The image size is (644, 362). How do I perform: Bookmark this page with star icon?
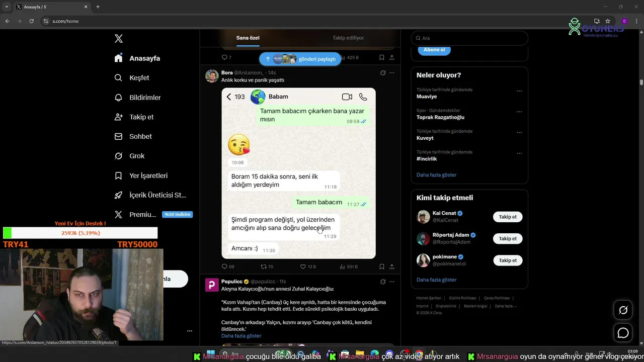[608, 21]
